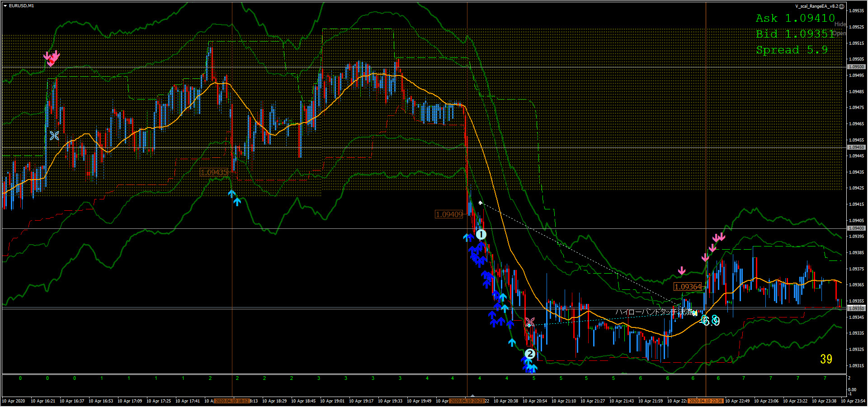Click the gray chart shift triangle marker
Screen dimensions: 868x407
click(472, 395)
